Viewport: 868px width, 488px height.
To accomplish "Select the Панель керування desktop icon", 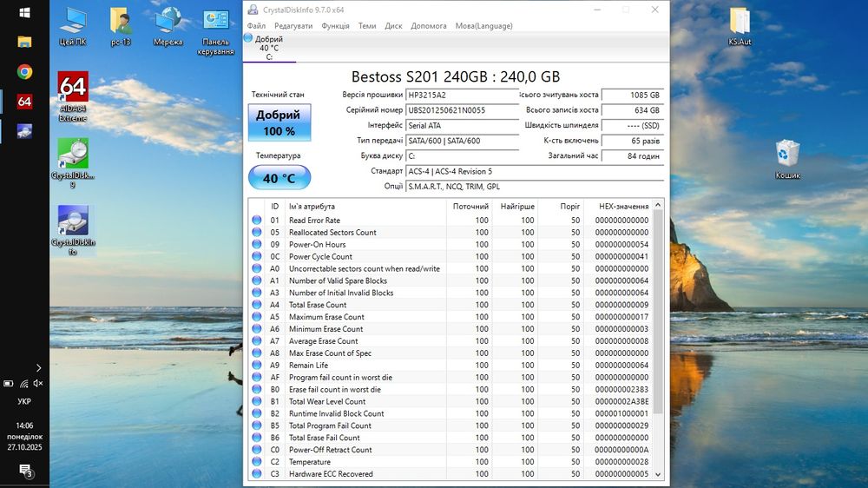I will (x=215, y=31).
